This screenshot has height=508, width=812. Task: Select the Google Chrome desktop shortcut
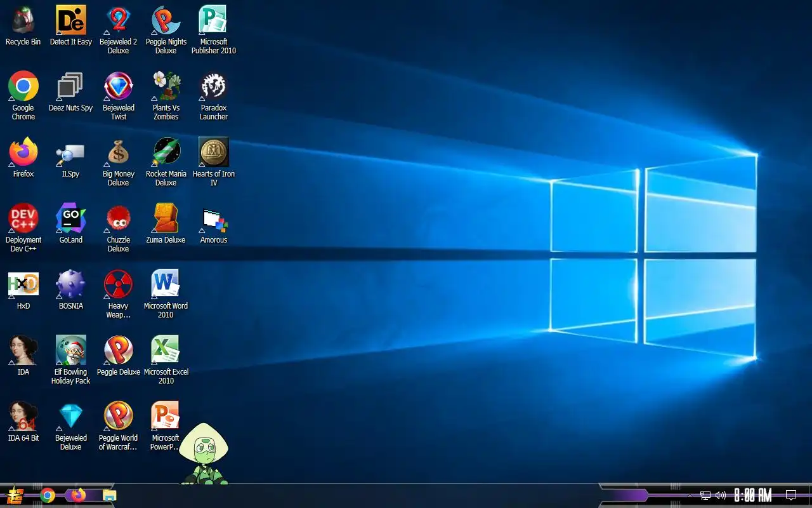pyautogui.click(x=23, y=95)
